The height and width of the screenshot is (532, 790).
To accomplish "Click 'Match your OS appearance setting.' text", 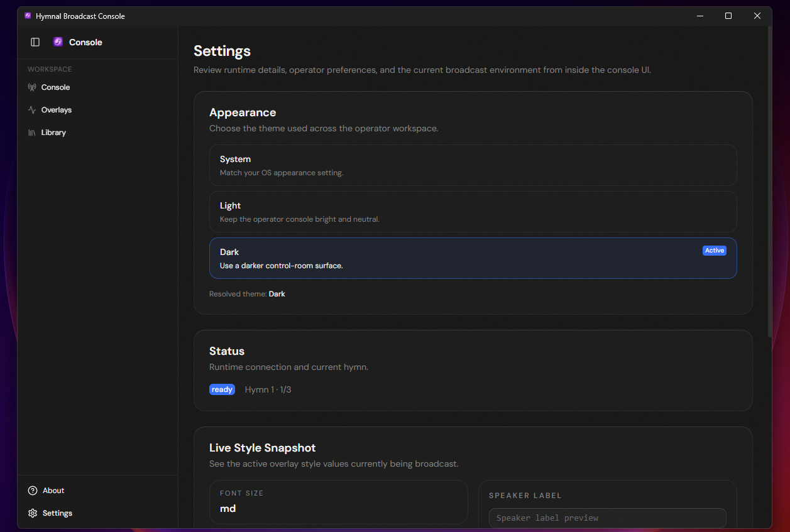I will pyautogui.click(x=282, y=173).
